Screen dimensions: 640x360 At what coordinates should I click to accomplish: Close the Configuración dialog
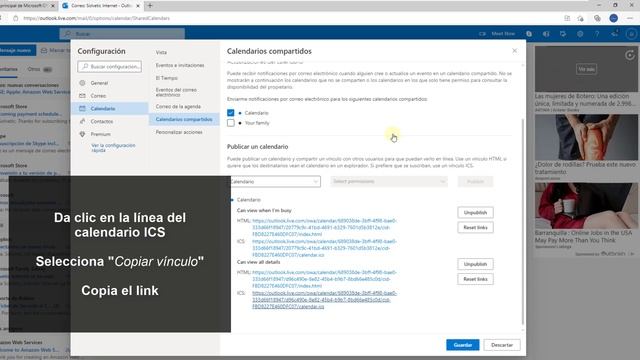click(x=514, y=51)
